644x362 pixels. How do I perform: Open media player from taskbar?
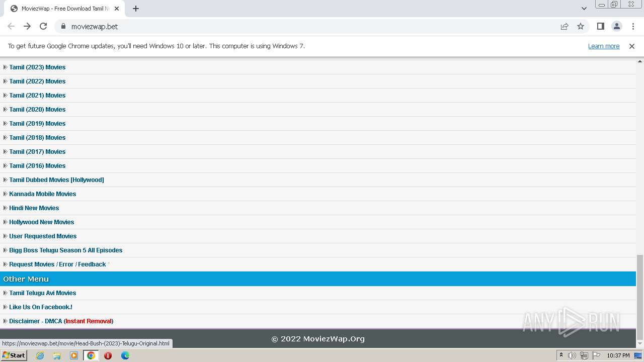[74, 355]
